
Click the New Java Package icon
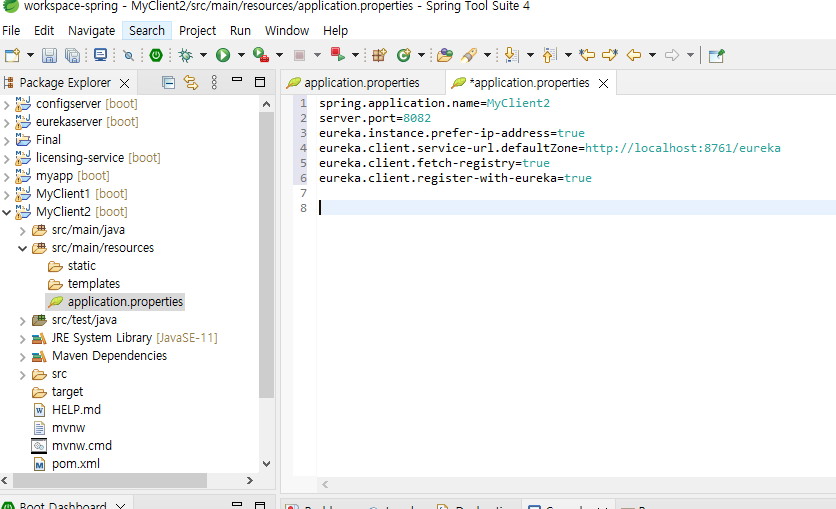pyautogui.click(x=380, y=55)
